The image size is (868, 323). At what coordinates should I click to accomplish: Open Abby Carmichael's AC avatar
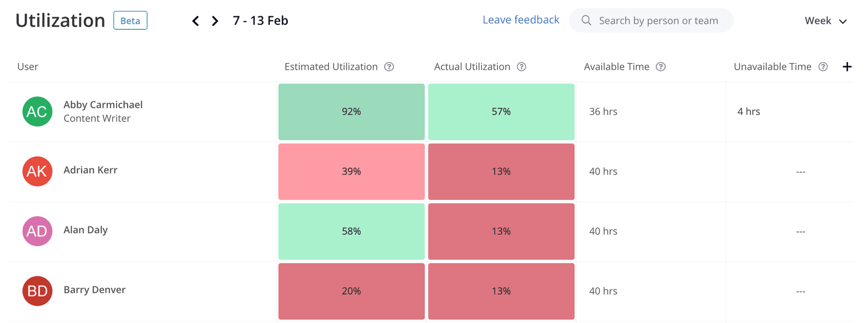37,112
